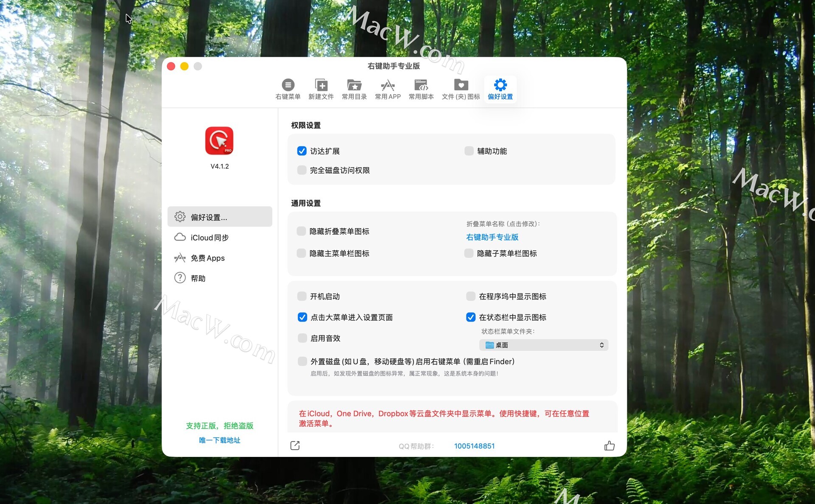Uncheck the 访达扩展 checkbox
Image resolution: width=815 pixels, height=504 pixels.
click(302, 151)
